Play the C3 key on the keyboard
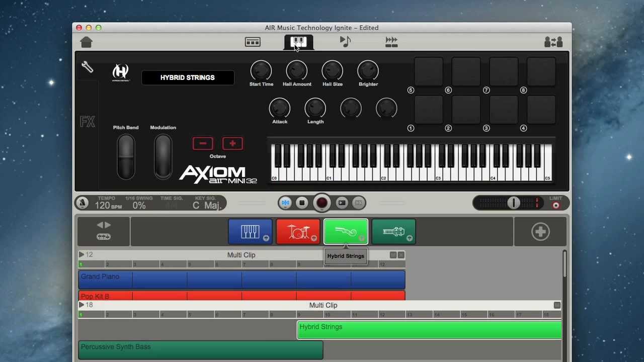 click(x=439, y=174)
